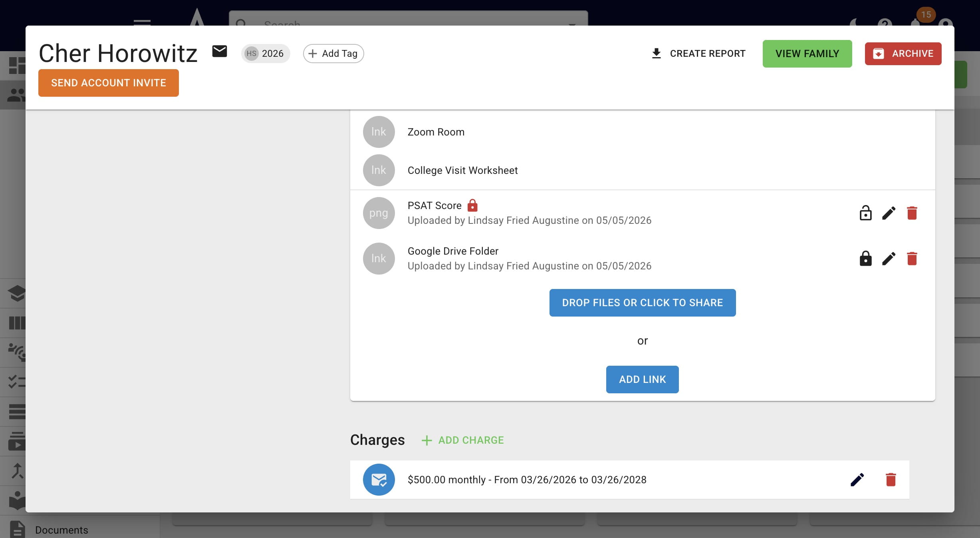The width and height of the screenshot is (980, 538).
Task: Open the View Family button
Action: coord(807,54)
